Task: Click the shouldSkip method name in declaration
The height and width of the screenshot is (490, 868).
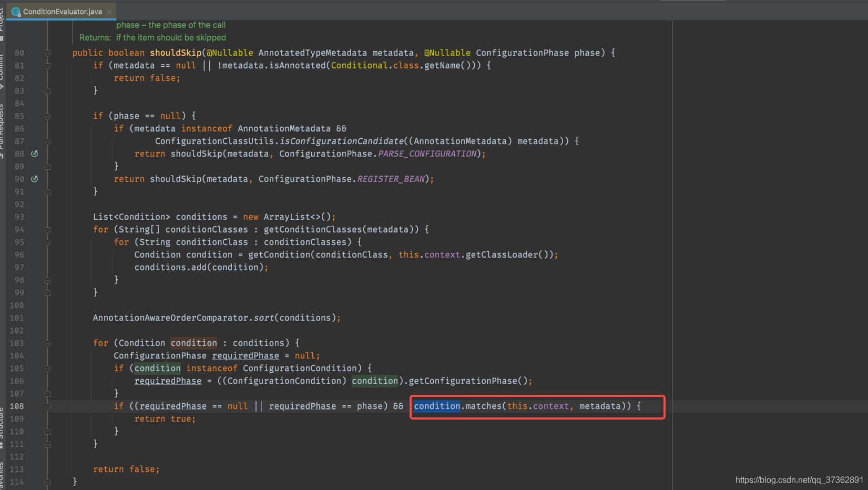Action: (176, 53)
